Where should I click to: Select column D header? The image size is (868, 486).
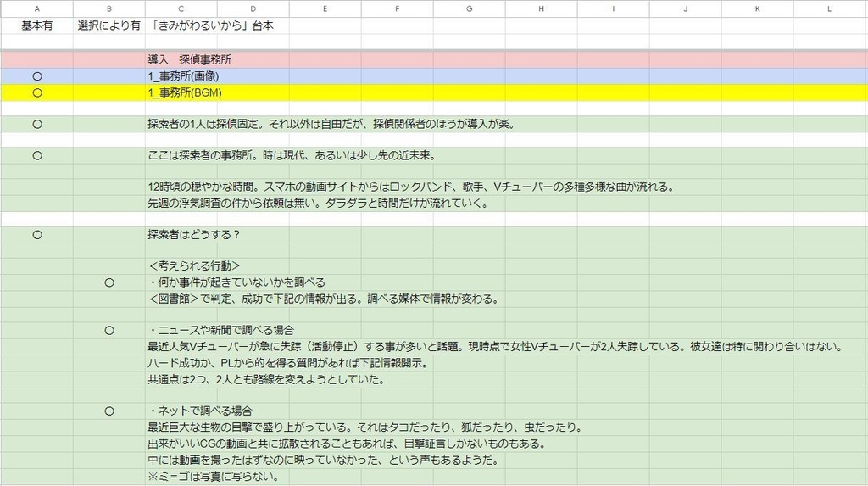(253, 8)
